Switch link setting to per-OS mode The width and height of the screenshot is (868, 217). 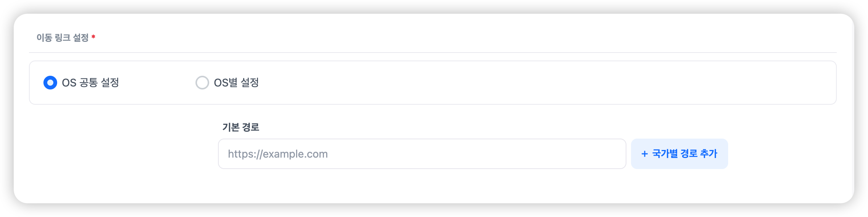point(202,83)
